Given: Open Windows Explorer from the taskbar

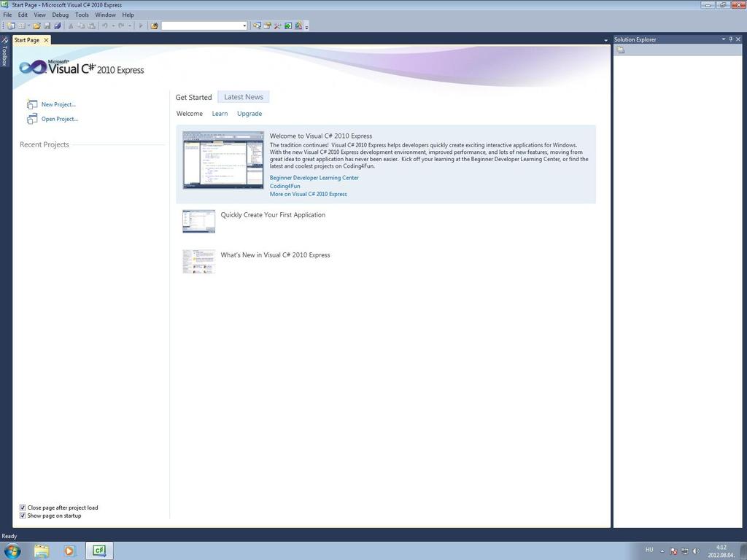Looking at the screenshot, I should (x=42, y=551).
